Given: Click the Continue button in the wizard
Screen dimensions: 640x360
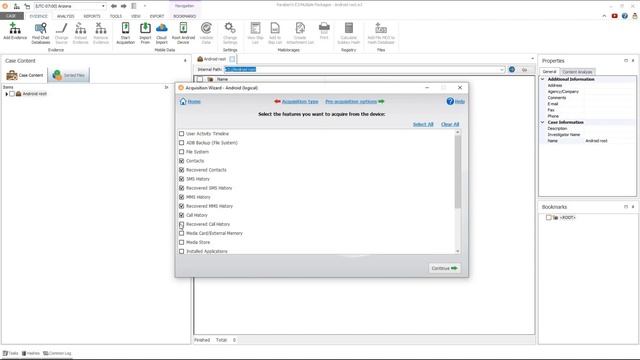Looking at the screenshot, I should coord(444,268).
